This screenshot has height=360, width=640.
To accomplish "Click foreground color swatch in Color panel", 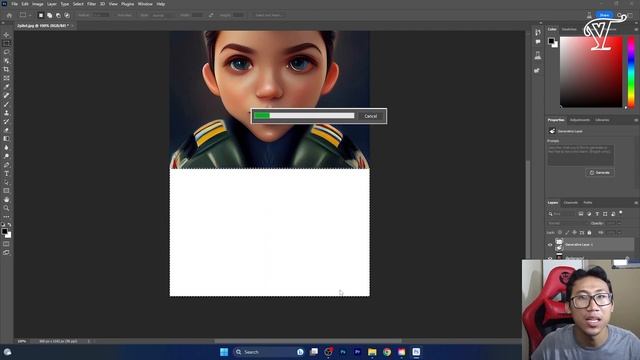I will 551,40.
